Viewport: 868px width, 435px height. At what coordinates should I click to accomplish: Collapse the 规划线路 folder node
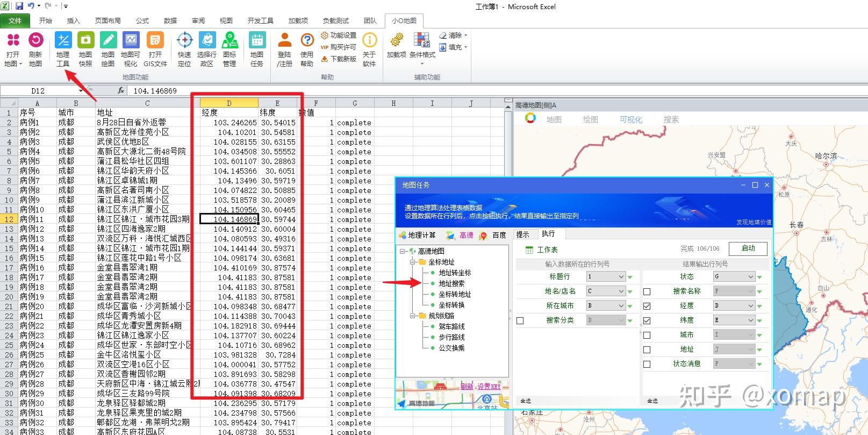point(413,316)
